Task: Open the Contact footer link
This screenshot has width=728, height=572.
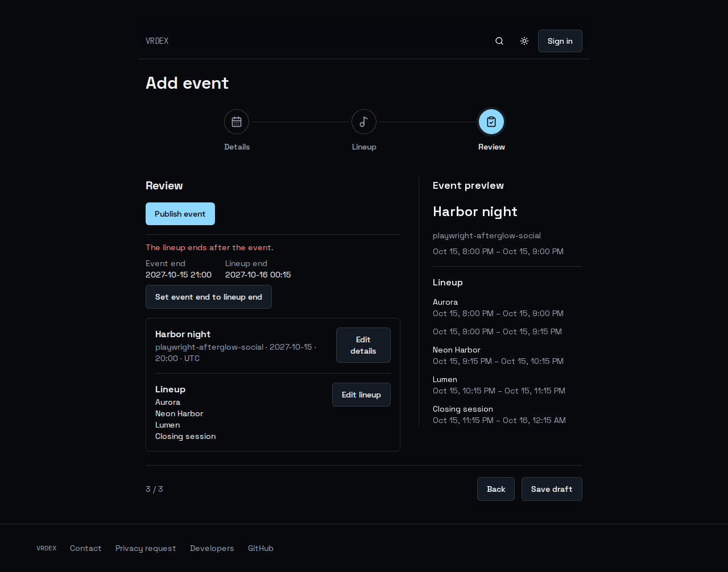Action: click(86, 548)
